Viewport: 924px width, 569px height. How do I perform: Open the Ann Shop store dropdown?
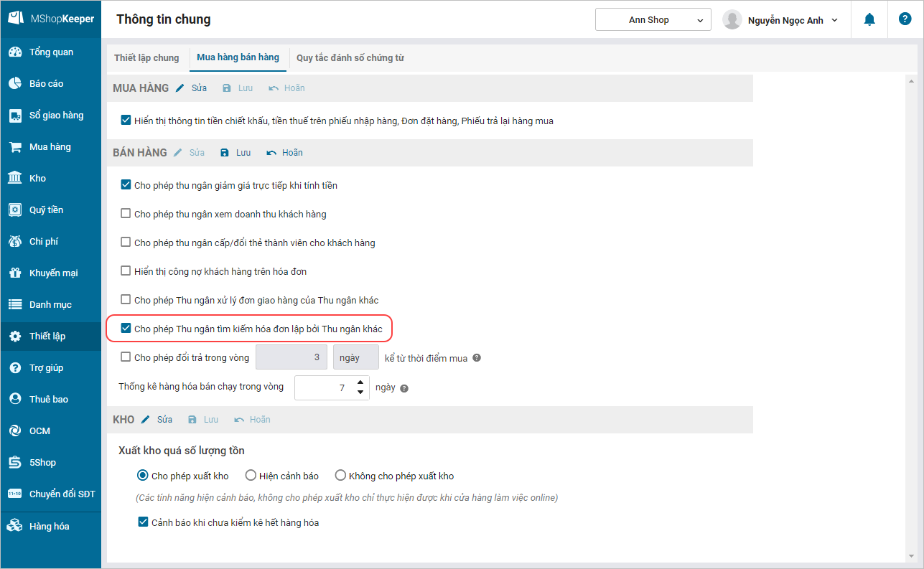(653, 20)
